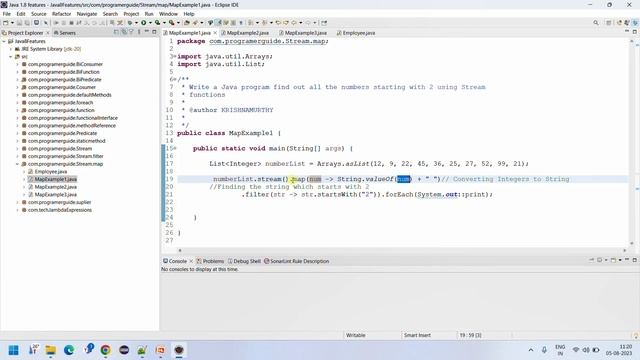This screenshot has height=360, width=640.
Task: Open Google Chrome from the taskbar
Action: pyautogui.click(x=105, y=350)
